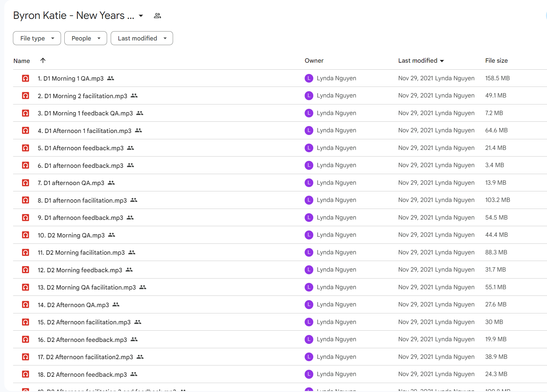Click 24.3 MB file size value
Image resolution: width=547 pixels, height=392 pixels.
[x=496, y=374]
